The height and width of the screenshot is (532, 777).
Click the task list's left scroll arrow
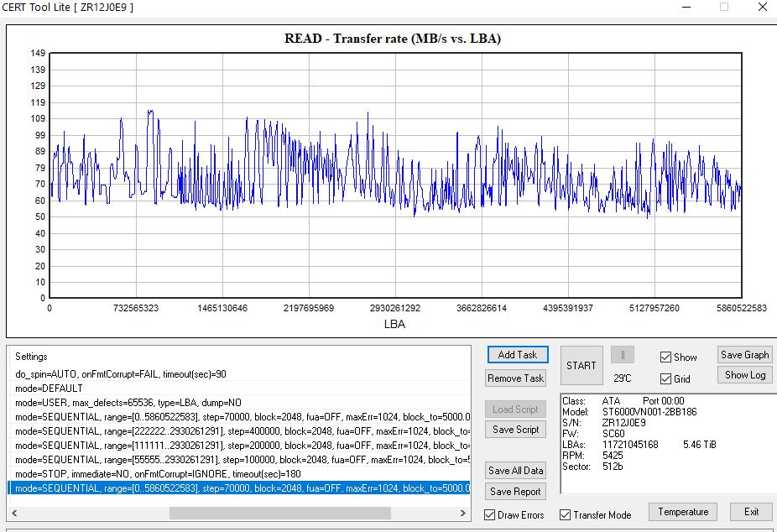tap(14, 513)
